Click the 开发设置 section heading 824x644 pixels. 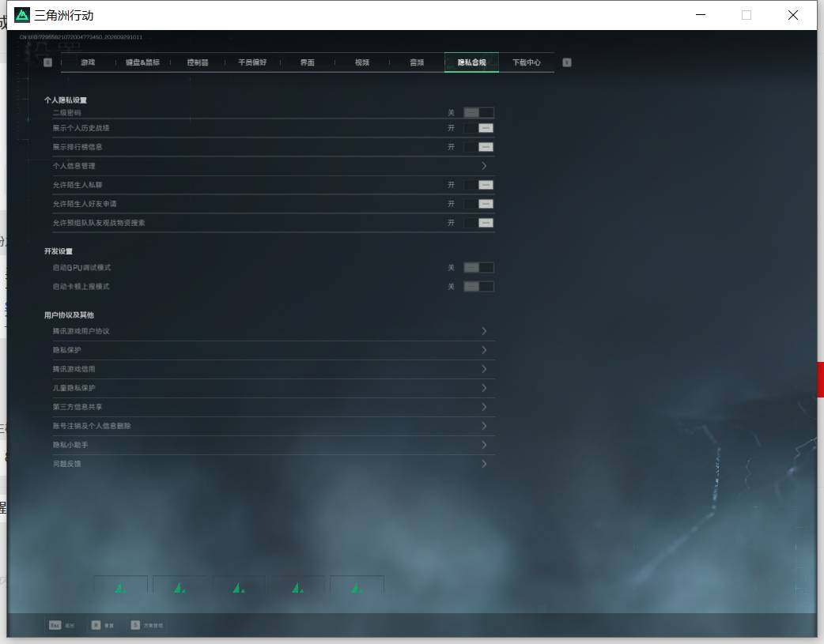point(59,251)
